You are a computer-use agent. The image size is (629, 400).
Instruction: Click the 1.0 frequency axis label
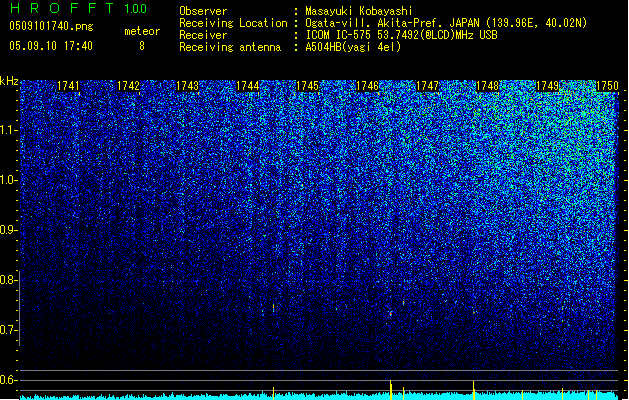point(9,180)
